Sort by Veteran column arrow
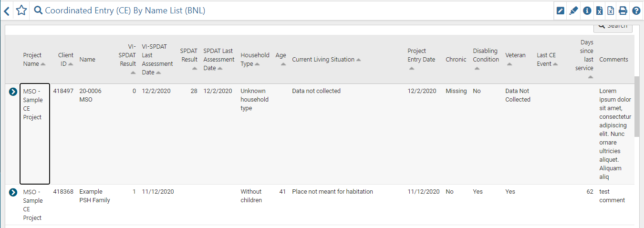 point(509,64)
